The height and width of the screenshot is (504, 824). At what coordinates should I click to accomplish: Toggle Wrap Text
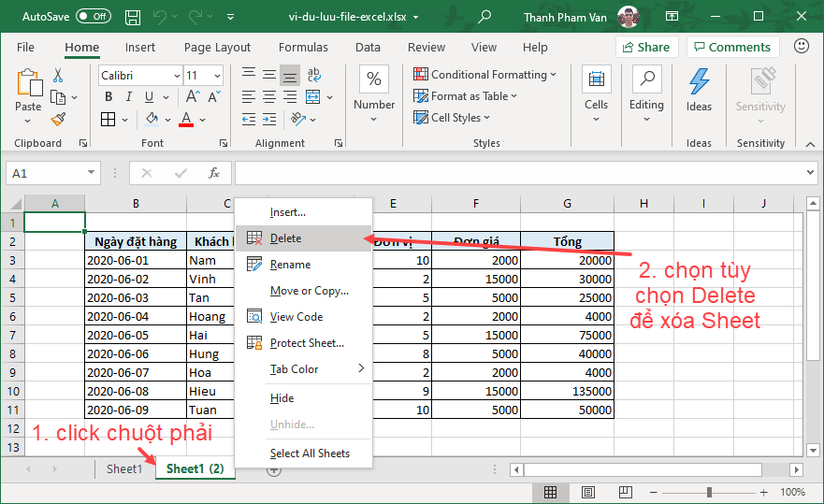point(313,75)
